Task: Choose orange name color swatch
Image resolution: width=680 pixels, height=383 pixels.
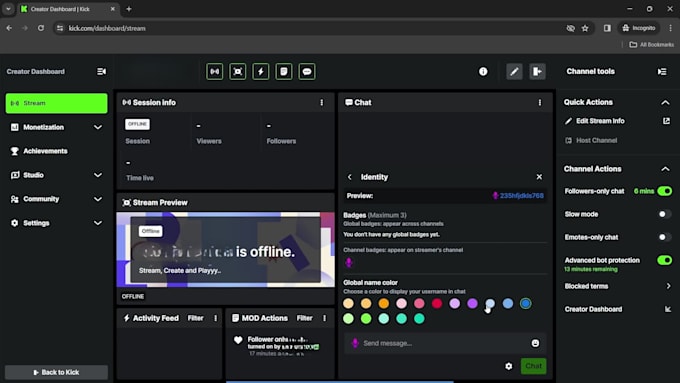Action: pos(384,304)
